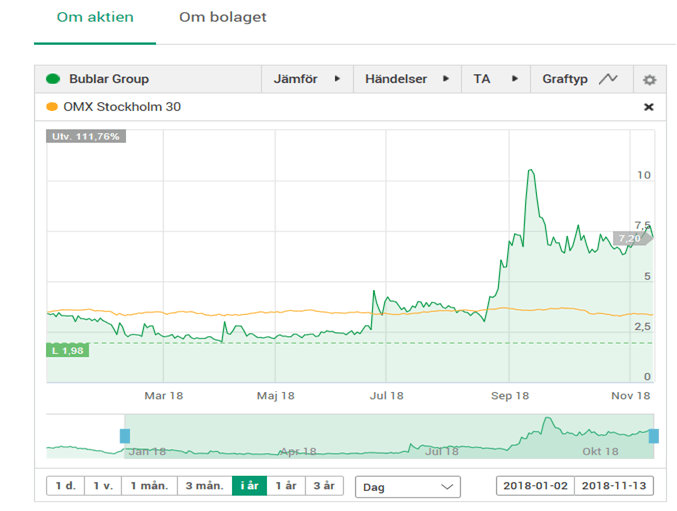Switch to Om bolaget tab
This screenshot has width=677, height=511.
[223, 18]
